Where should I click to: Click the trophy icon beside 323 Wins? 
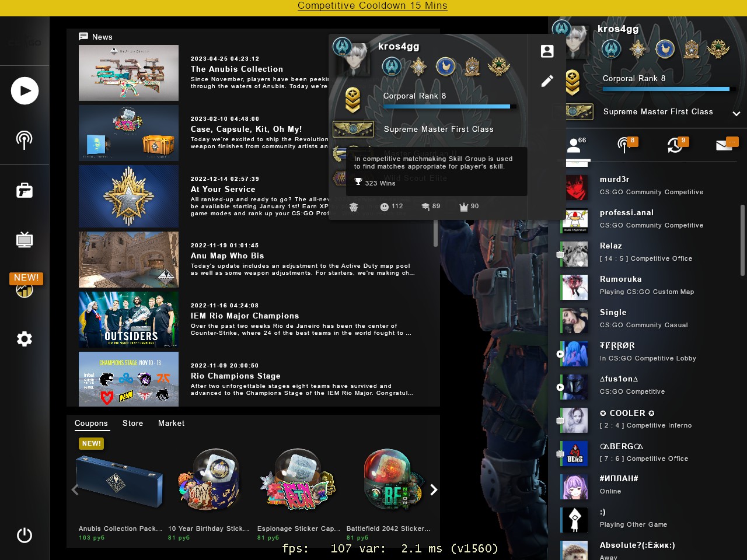coord(358,182)
